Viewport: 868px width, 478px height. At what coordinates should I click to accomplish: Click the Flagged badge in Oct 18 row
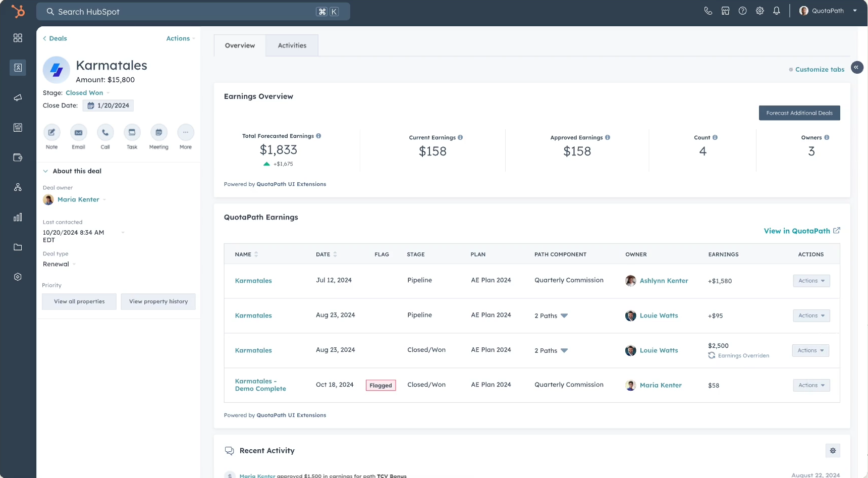(x=381, y=385)
